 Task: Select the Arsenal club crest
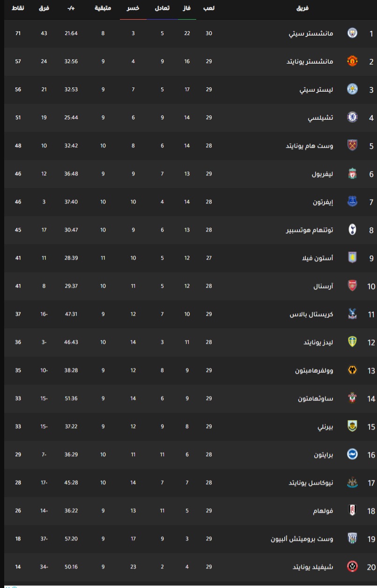pyautogui.click(x=352, y=286)
